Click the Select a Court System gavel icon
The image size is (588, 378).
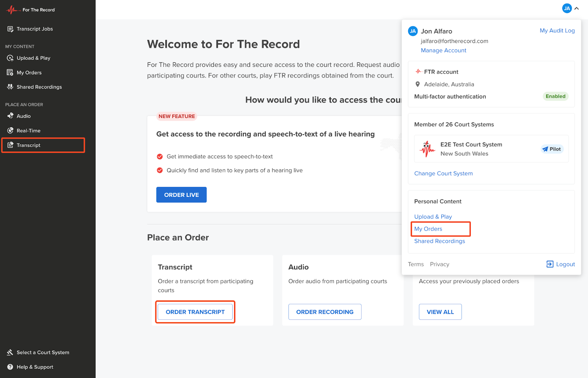point(10,353)
